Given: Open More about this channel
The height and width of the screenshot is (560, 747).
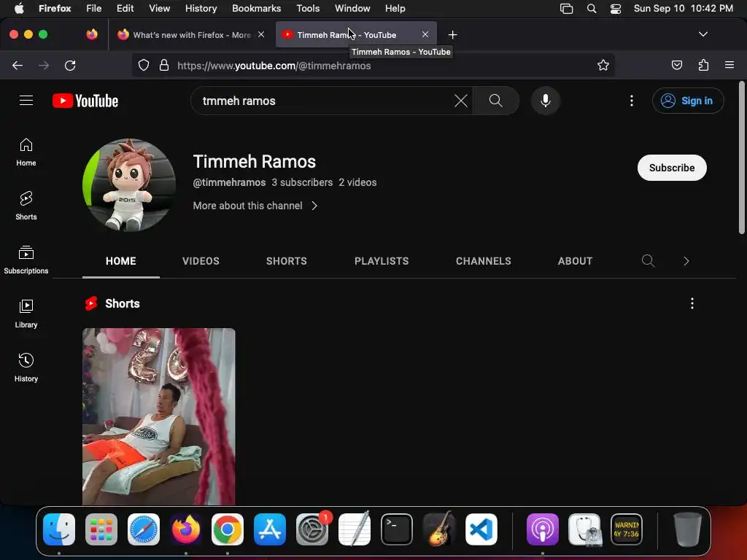Looking at the screenshot, I should [255, 206].
